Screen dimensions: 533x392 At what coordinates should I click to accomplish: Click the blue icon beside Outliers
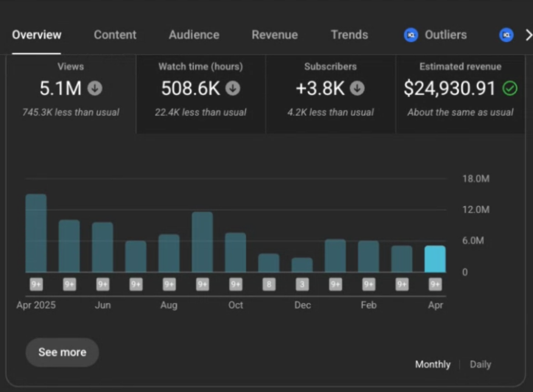point(411,35)
